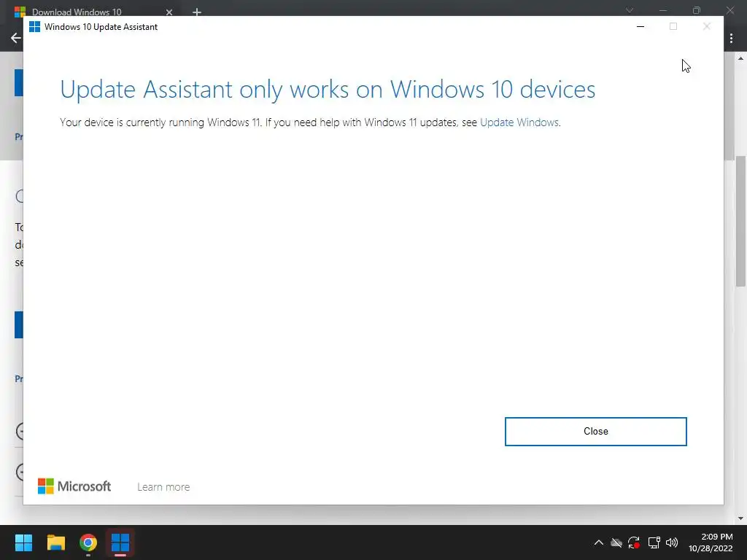Open the network status tray icon
Viewport: 747px width, 560px height.
point(654,542)
